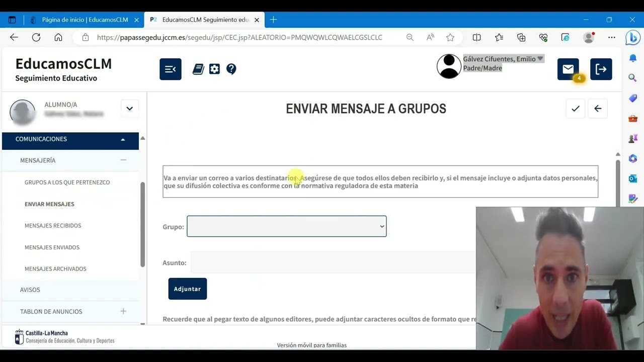Open the help question mark icon
The height and width of the screenshot is (362, 644).
[x=231, y=69]
